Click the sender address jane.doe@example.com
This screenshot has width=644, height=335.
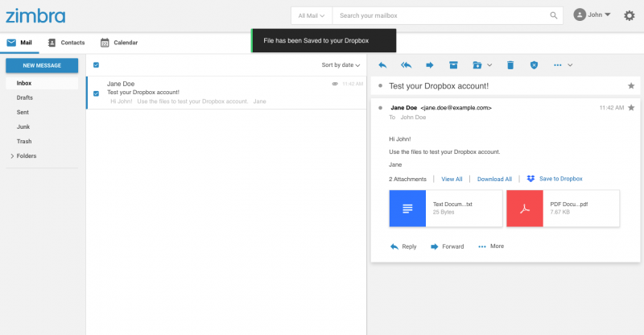click(x=456, y=108)
